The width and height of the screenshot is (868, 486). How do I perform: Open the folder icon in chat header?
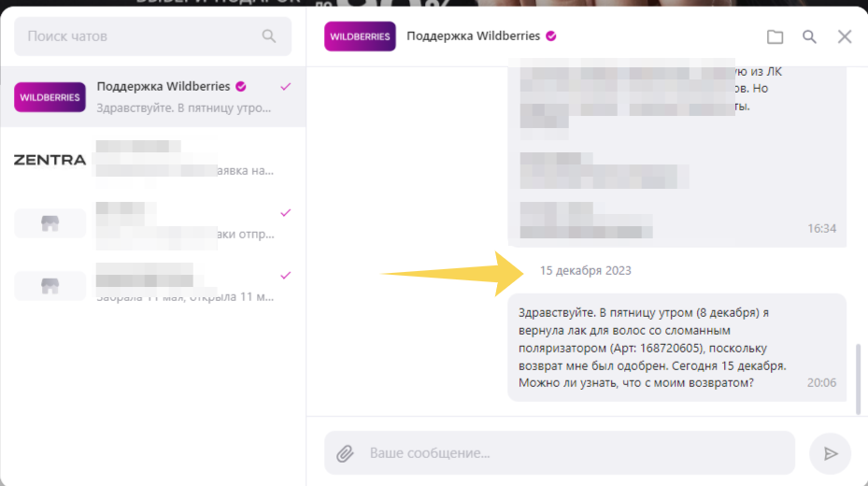coord(775,36)
